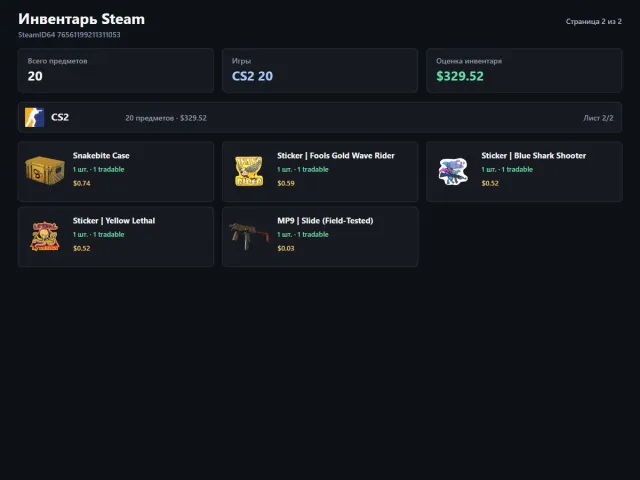Open the Snakebite Case item image
Image resolution: width=640 pixels, height=480 pixels.
coord(45,171)
